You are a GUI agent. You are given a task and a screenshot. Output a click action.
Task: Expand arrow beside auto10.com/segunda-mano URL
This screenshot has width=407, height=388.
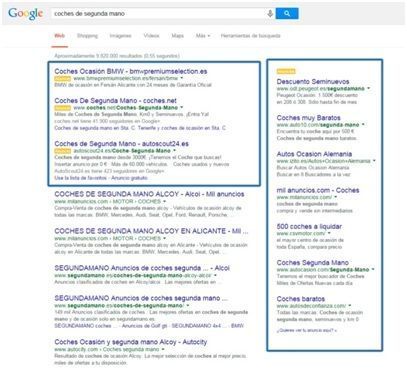pos(363,125)
